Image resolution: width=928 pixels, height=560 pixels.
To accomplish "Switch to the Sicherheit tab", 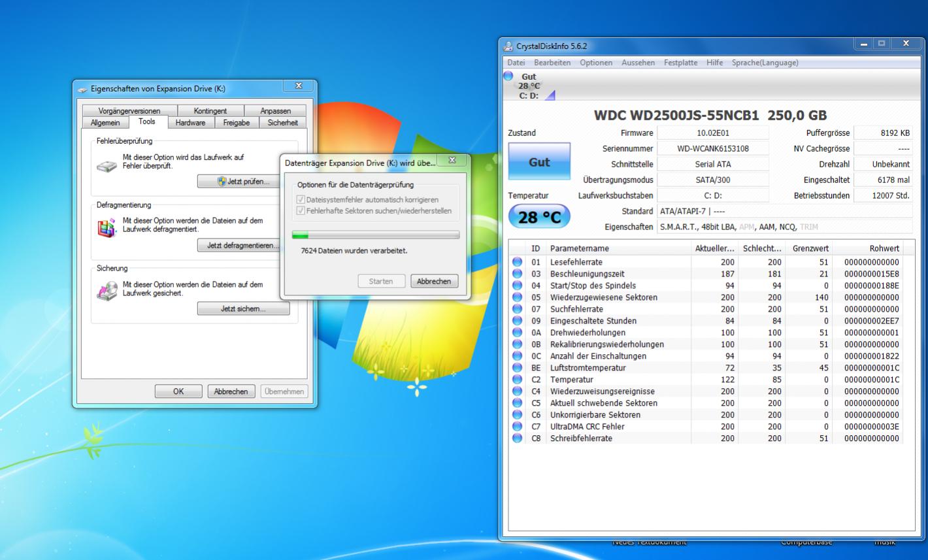I will [283, 123].
